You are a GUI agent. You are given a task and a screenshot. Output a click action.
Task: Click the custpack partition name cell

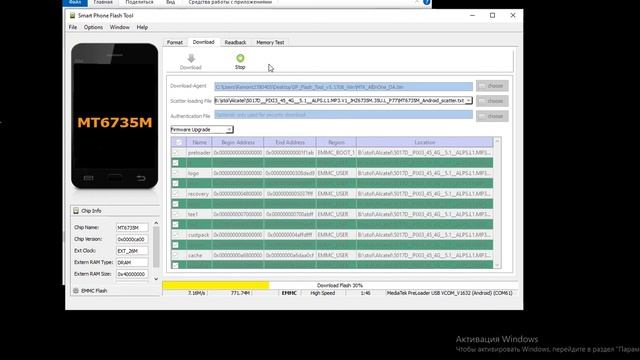(x=199, y=235)
